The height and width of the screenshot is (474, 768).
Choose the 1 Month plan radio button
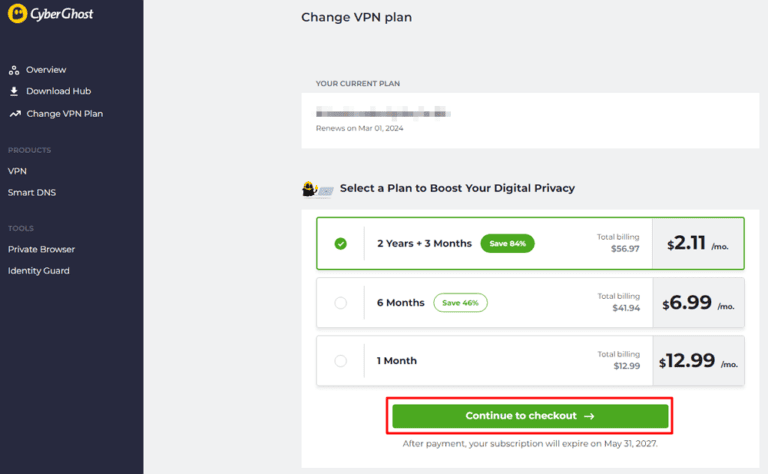tap(341, 360)
